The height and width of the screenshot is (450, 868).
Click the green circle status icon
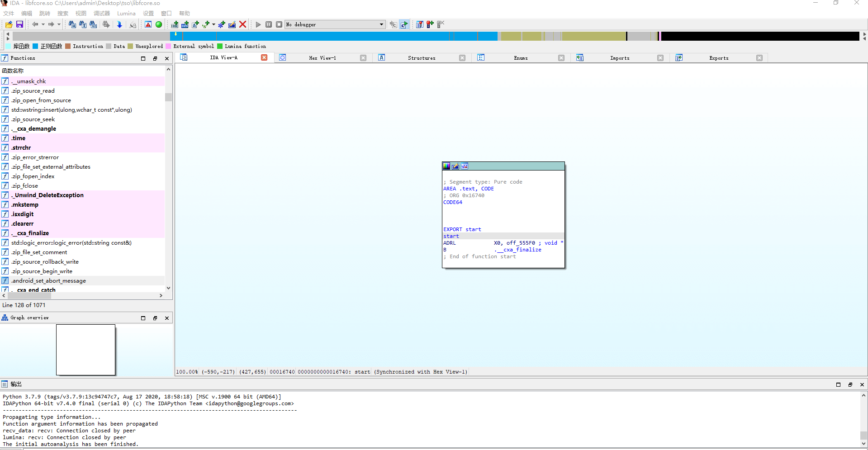click(159, 24)
